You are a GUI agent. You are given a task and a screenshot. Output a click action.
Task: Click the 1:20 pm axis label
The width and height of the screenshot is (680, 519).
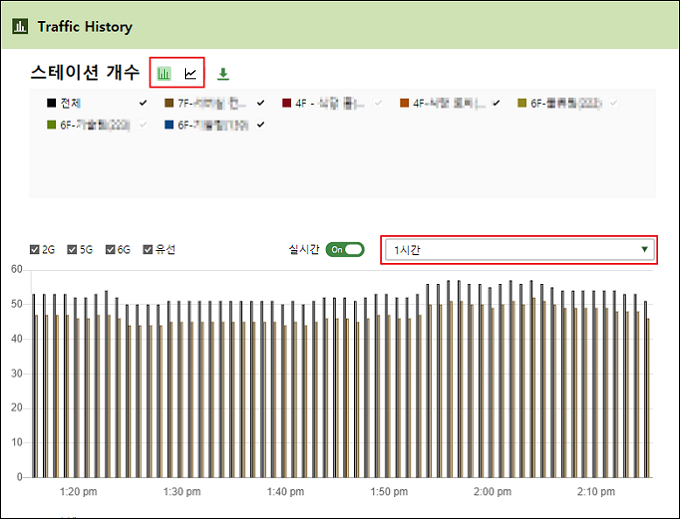pyautogui.click(x=78, y=492)
